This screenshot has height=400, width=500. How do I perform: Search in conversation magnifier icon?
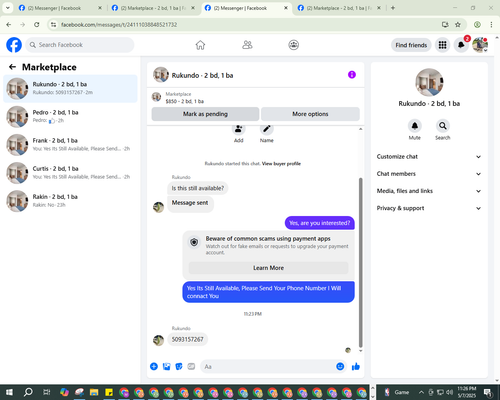(x=443, y=126)
